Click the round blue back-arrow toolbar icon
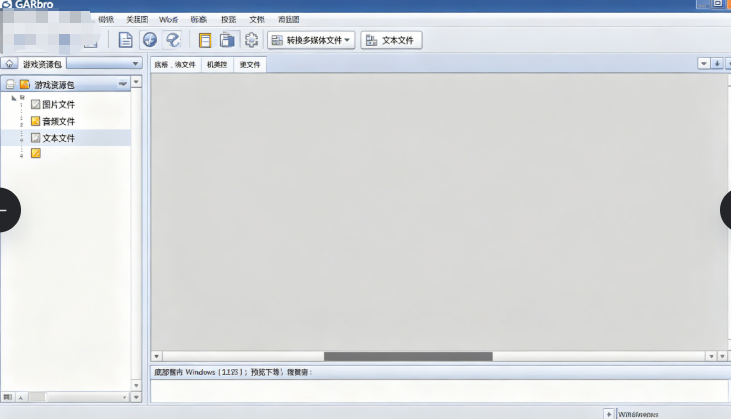The width and height of the screenshot is (731, 419). coord(150,40)
